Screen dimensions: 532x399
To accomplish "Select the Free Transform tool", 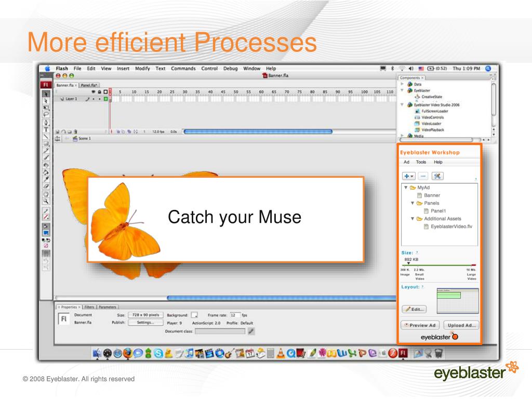I will [46, 108].
